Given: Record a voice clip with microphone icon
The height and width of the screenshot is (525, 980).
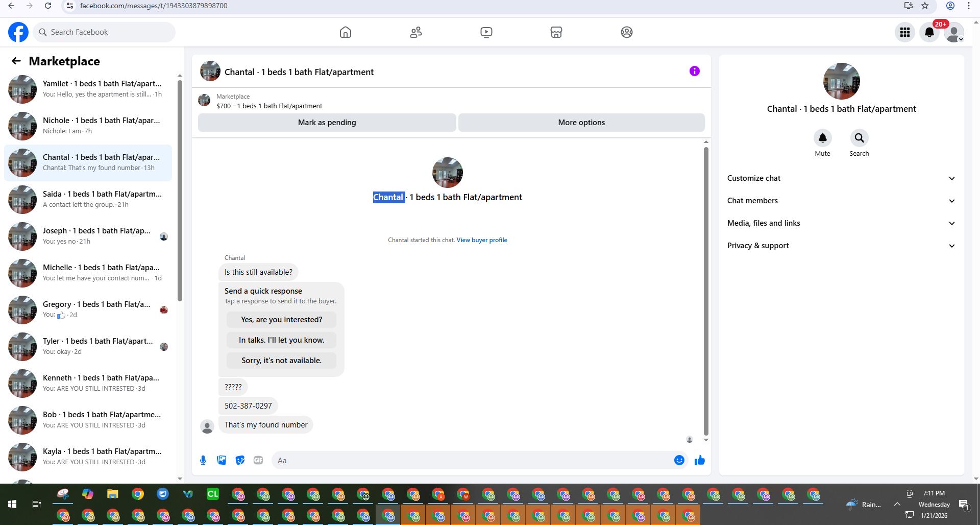Looking at the screenshot, I should click(x=203, y=460).
